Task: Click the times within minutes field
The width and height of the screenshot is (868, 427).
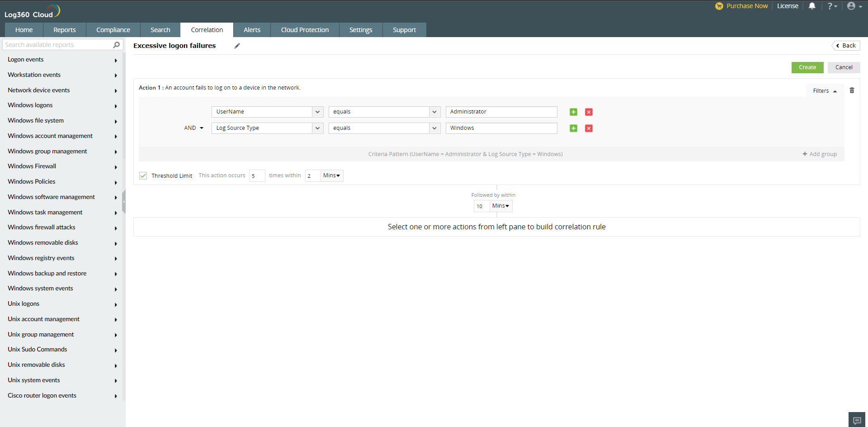Action: click(x=313, y=176)
